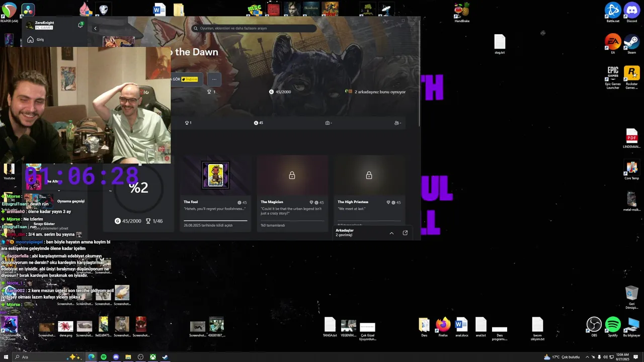Open the Word shortcut on the desktop top row

[159, 10]
